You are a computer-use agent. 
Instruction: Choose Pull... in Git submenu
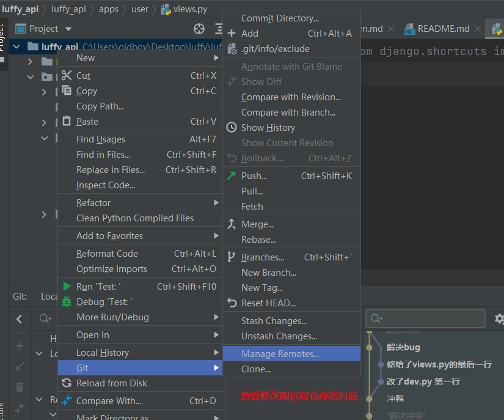(291, 191)
